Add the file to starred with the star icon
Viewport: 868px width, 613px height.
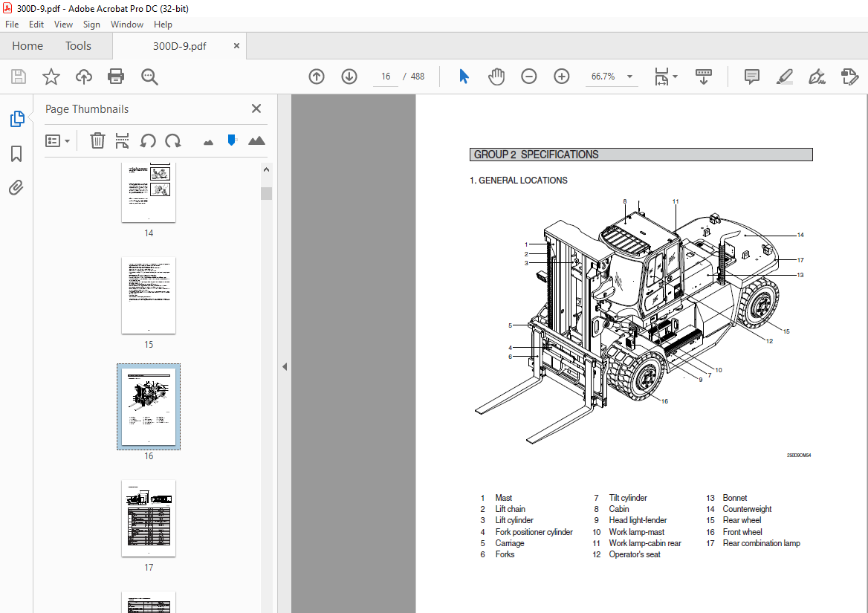(x=51, y=77)
